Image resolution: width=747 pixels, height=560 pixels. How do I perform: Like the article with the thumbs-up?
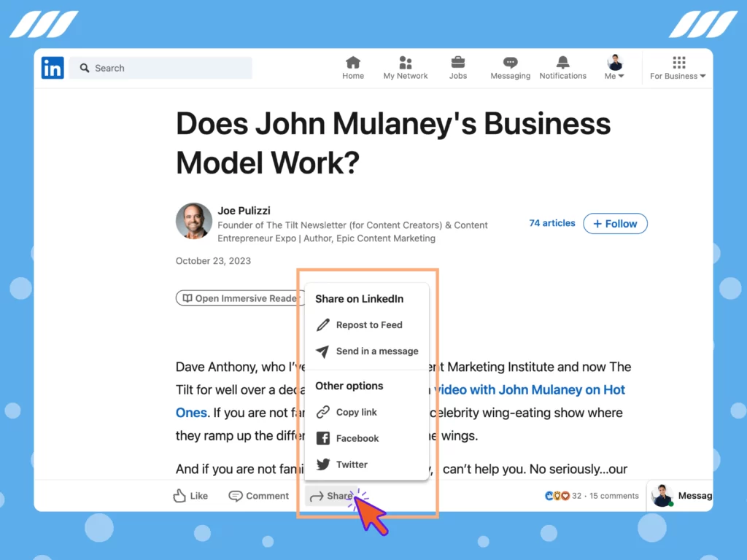click(x=190, y=495)
